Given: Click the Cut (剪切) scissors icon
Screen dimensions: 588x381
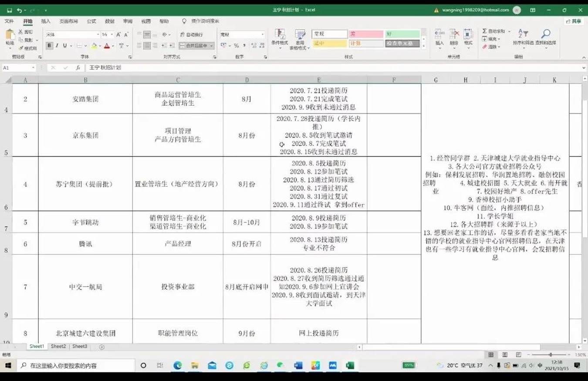Looking at the screenshot, I should 20,32.
